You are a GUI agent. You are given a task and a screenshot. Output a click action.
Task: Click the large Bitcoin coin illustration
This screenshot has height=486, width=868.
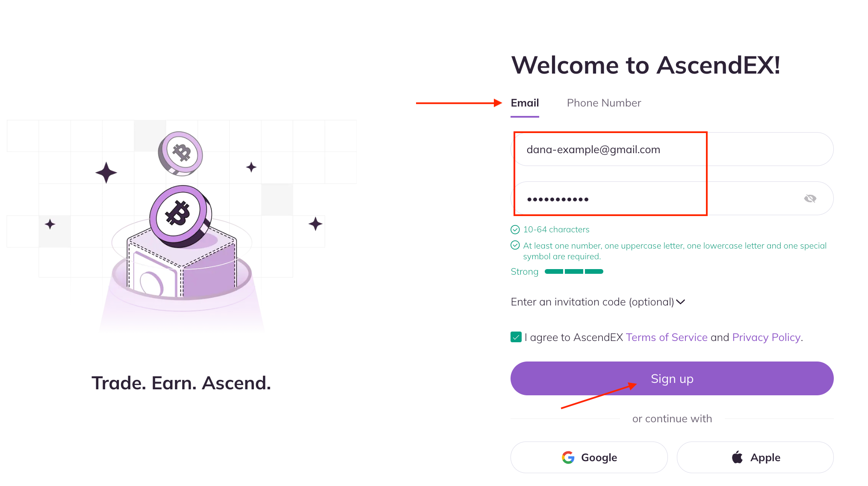pyautogui.click(x=179, y=216)
